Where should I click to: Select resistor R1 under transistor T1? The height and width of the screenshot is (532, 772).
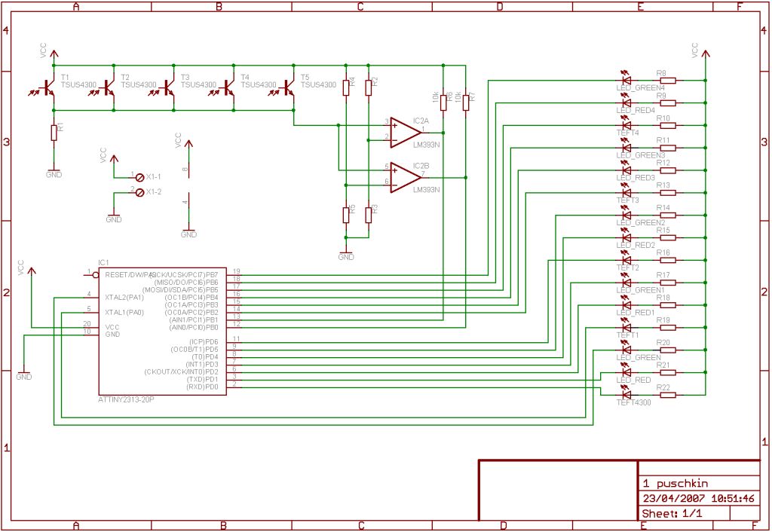point(54,132)
